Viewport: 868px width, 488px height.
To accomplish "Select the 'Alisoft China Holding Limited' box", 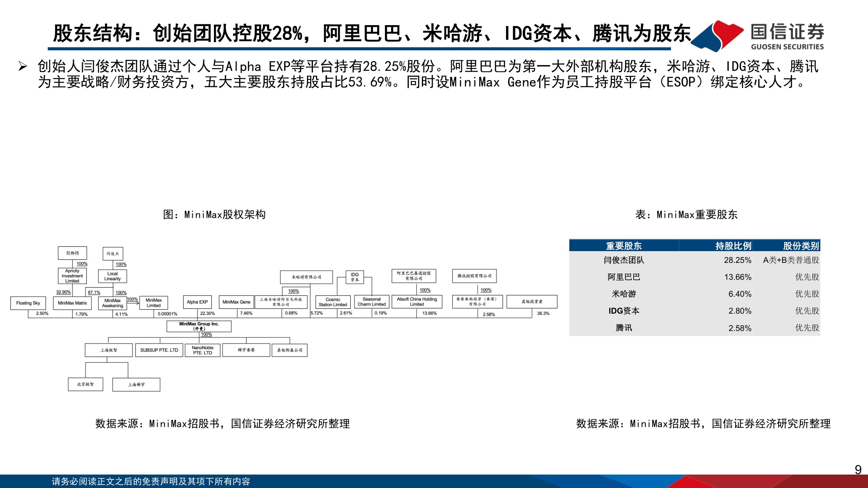I will tap(417, 301).
